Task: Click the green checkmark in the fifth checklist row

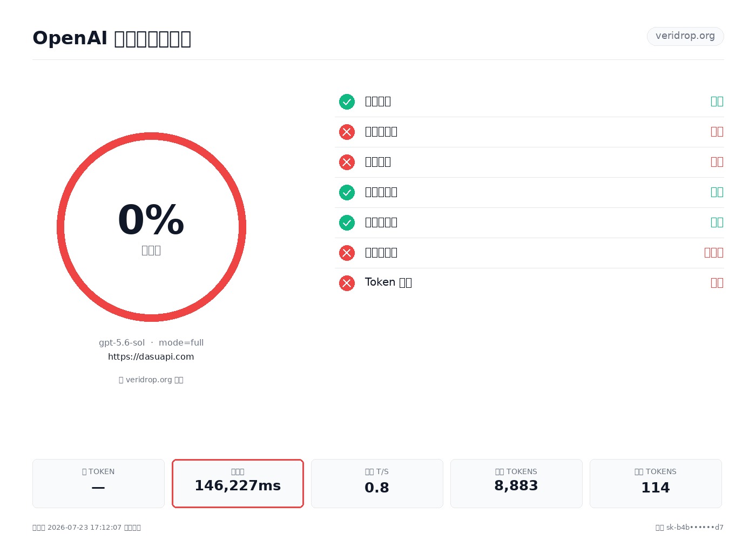Action: [x=347, y=222]
